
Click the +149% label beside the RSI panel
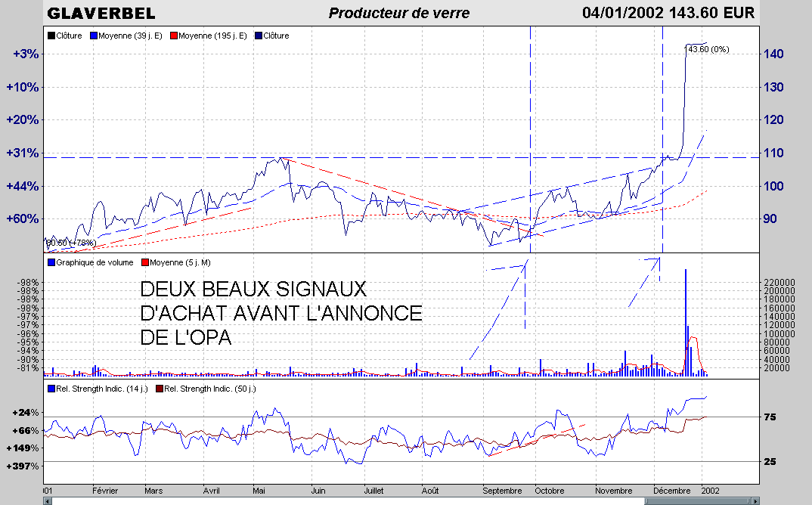[23, 448]
